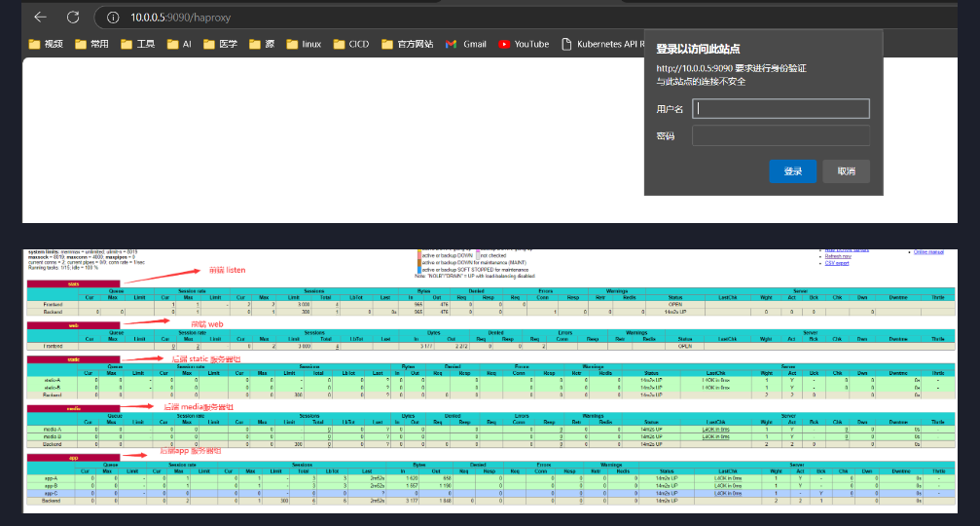The image size is (980, 526).
Task: Open the Online manual link
Action: coord(928,252)
